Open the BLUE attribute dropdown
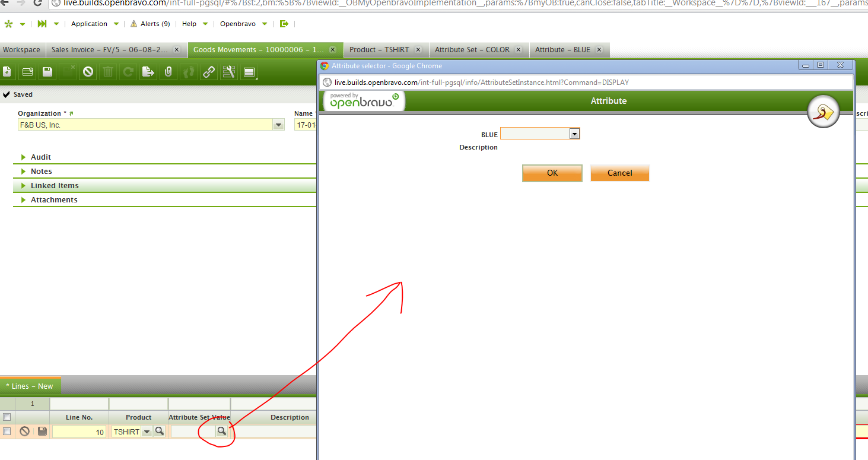Viewport: 868px width, 460px height. pyautogui.click(x=574, y=134)
